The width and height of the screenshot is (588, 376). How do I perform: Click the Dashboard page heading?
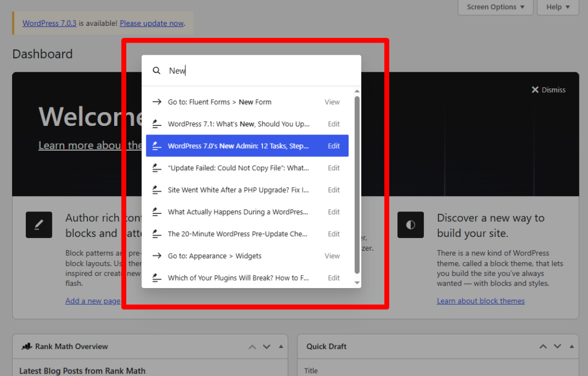[42, 54]
